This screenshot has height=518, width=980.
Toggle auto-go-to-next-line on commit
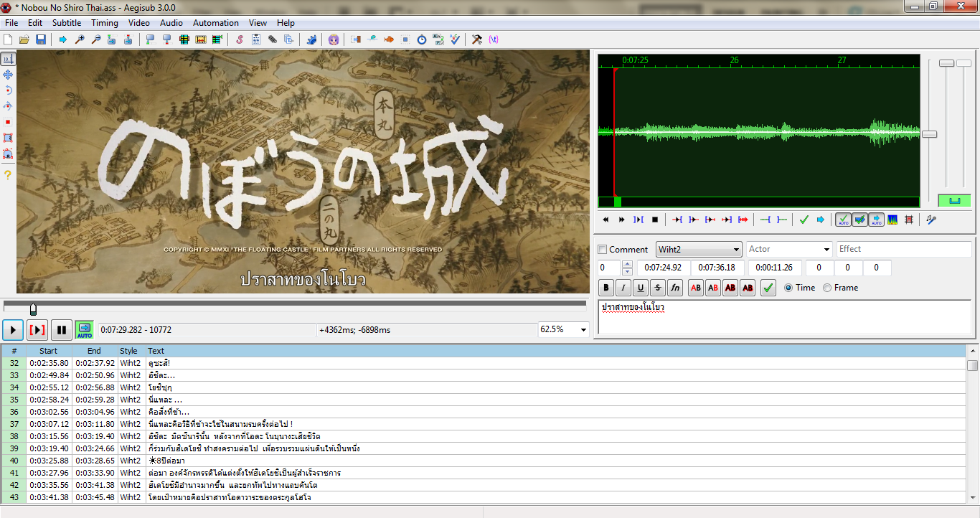[x=859, y=220]
